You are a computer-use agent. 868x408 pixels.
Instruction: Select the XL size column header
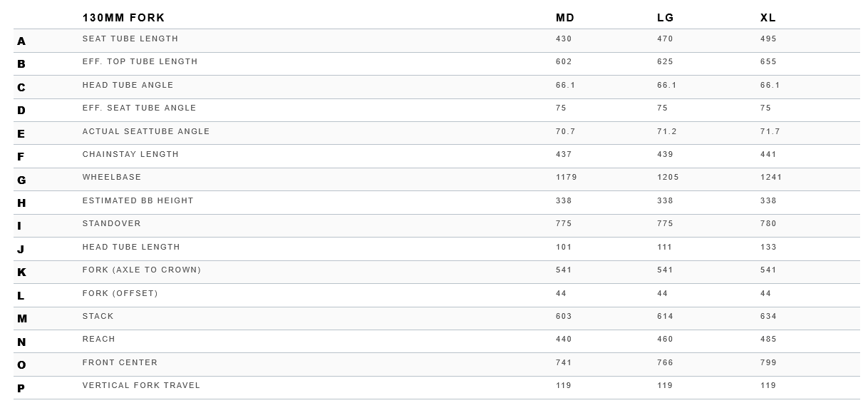[x=768, y=18]
